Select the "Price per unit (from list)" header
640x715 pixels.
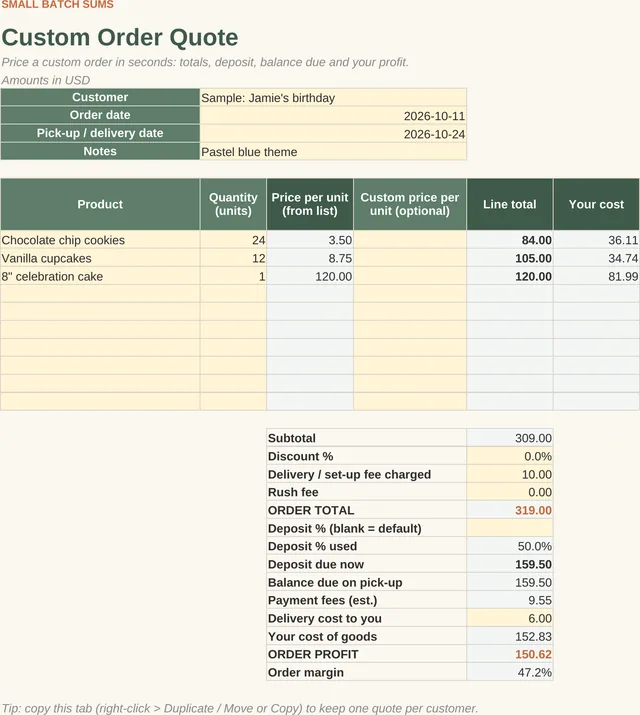click(310, 204)
